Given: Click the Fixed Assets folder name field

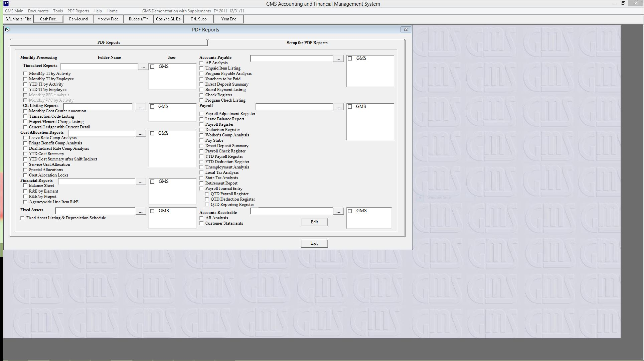Looking at the screenshot, I should point(95,211).
